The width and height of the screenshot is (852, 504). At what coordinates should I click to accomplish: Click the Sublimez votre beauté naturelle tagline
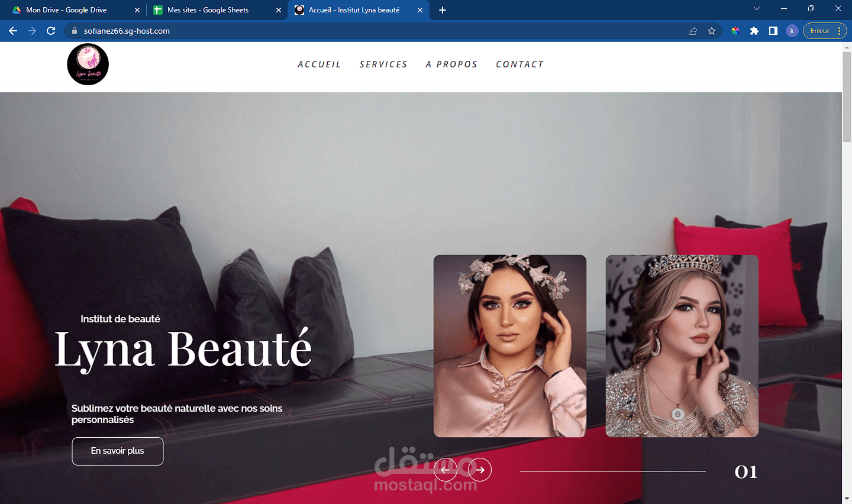pyautogui.click(x=177, y=413)
